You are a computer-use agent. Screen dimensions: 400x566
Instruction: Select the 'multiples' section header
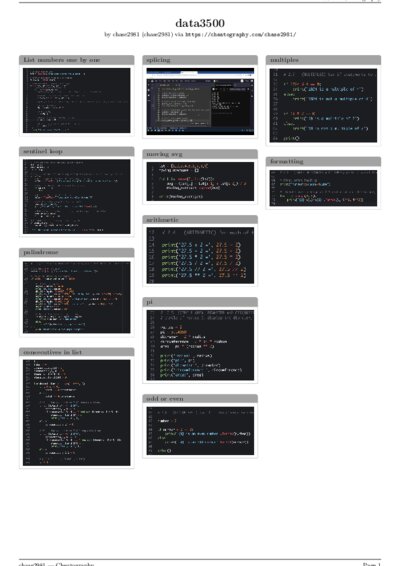click(x=323, y=60)
